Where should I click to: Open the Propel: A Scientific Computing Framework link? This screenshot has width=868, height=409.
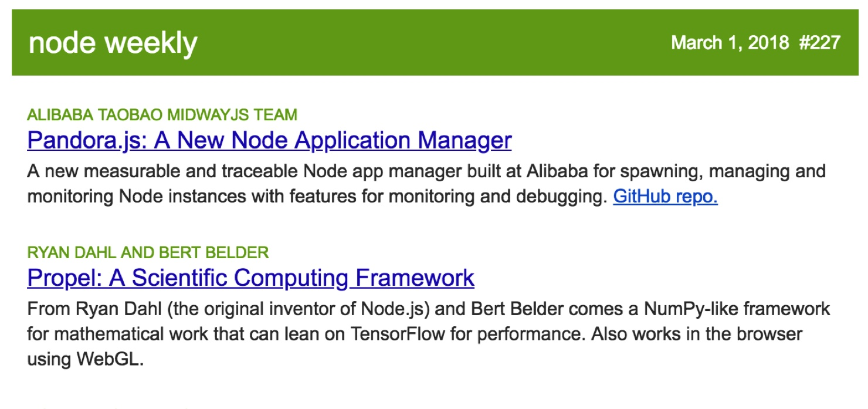[251, 278]
